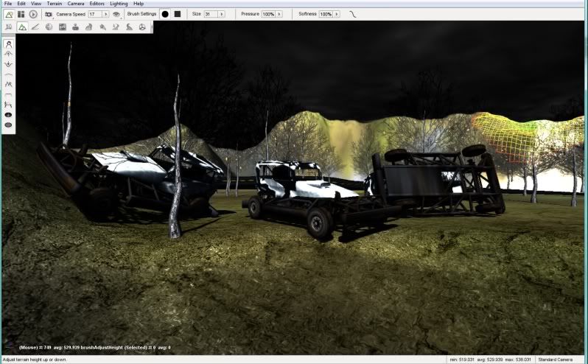Choose the square brush shape
This screenshot has height=364, width=588.
click(x=177, y=14)
